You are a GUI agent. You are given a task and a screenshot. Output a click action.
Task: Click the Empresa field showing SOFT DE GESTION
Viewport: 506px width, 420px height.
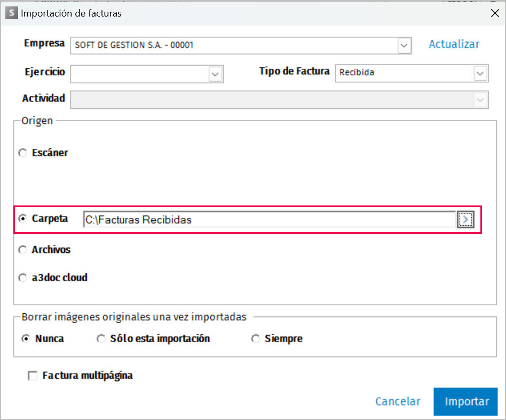pyautogui.click(x=241, y=45)
